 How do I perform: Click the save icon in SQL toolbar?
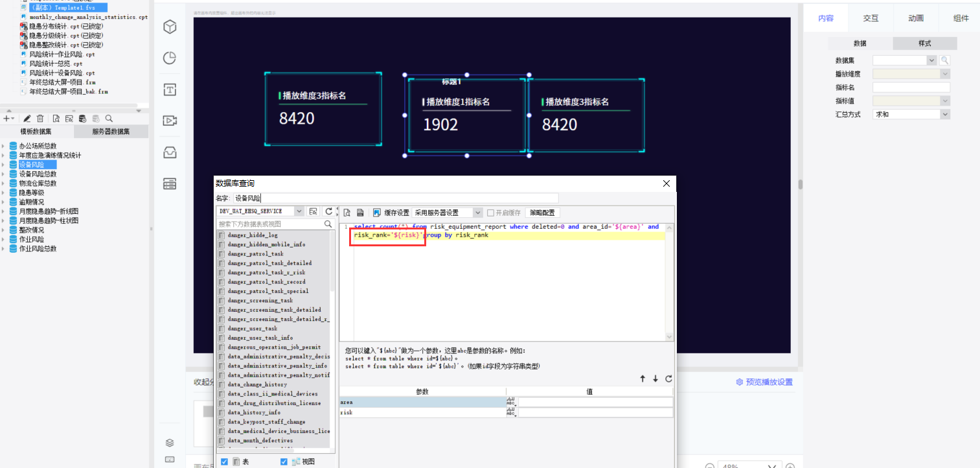(x=360, y=213)
